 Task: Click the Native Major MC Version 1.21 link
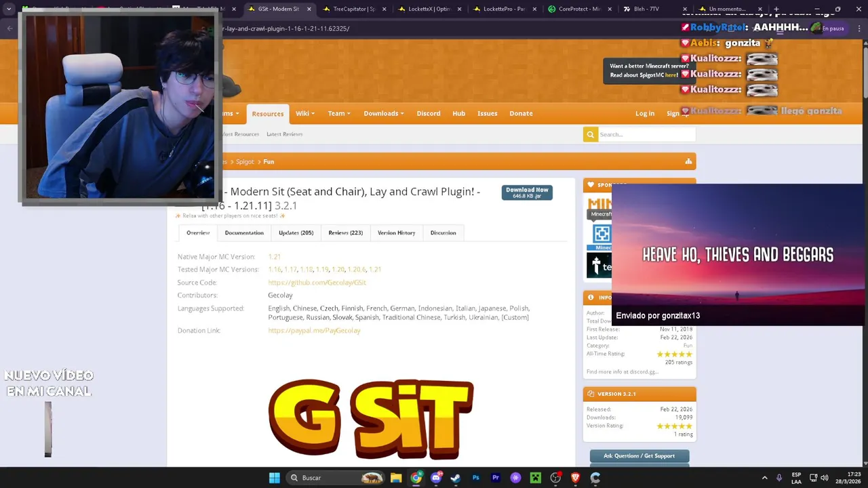274,257
